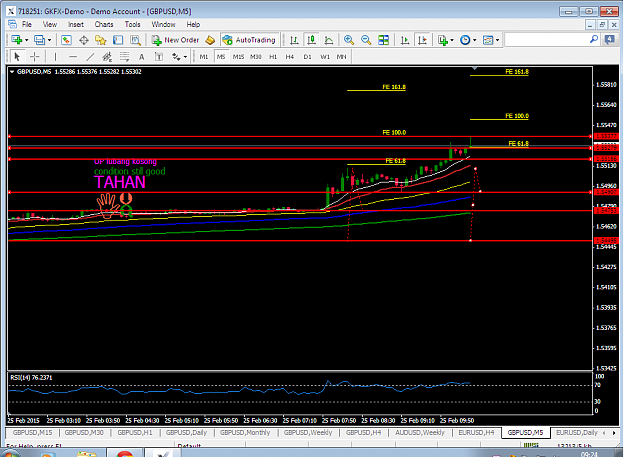Select the Crosshair tool

pos(35,57)
